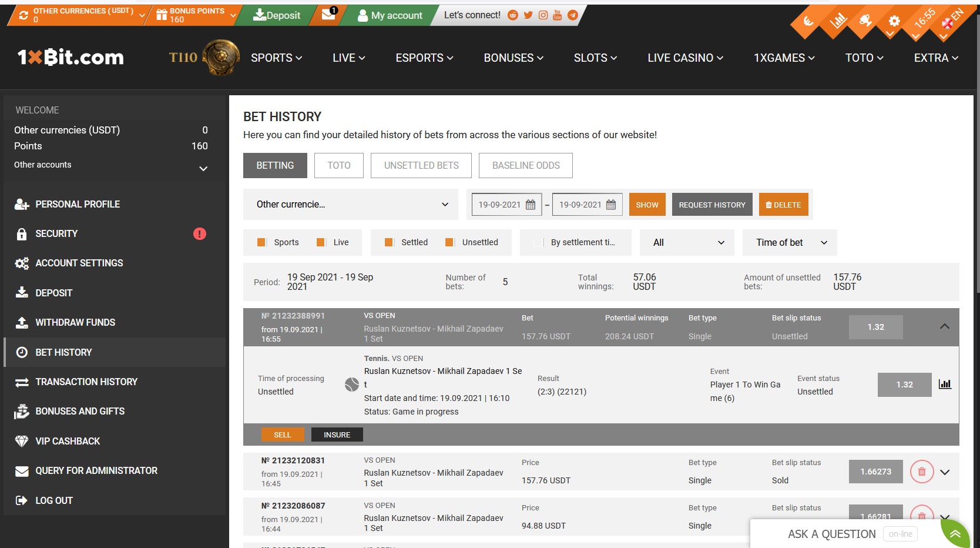Click the orange DELETE button
980x548 pixels.
click(784, 205)
